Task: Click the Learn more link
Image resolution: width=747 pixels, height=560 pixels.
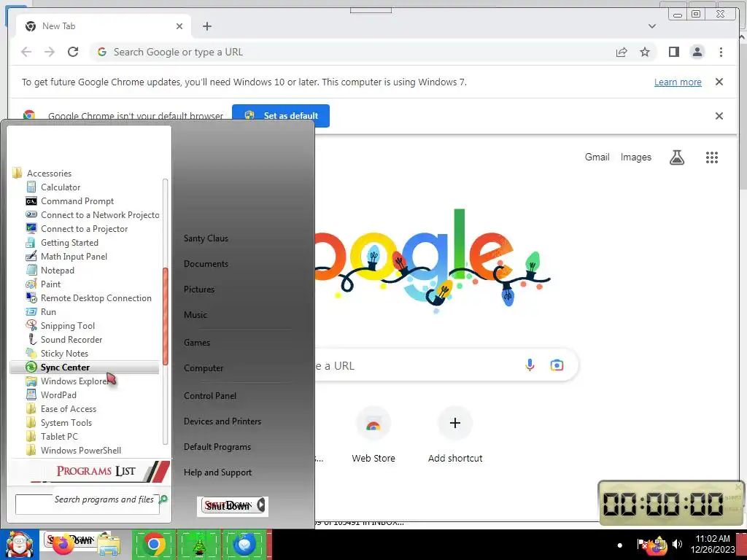Action: 678,82
